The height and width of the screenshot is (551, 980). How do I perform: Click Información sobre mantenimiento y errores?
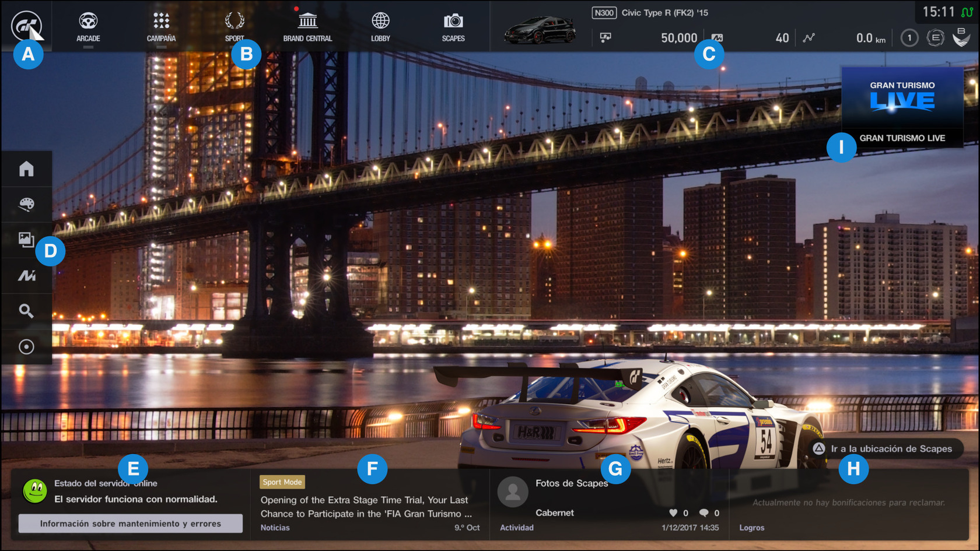pos(130,523)
